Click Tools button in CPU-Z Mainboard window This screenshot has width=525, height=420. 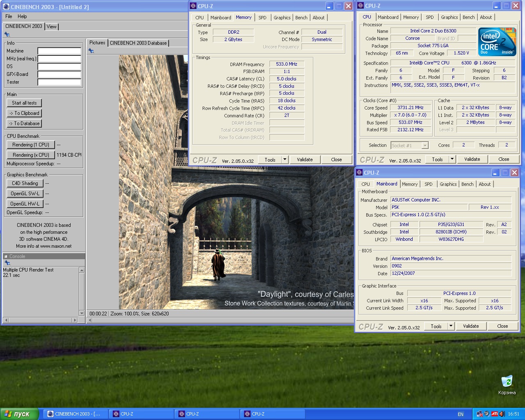tap(436, 326)
